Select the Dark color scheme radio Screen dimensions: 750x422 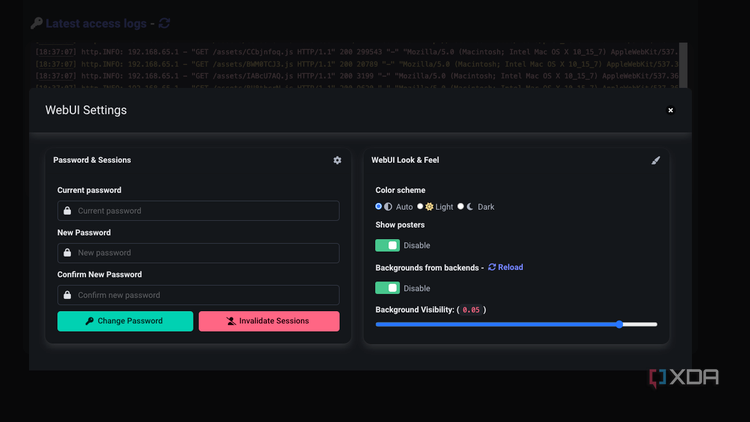point(461,206)
